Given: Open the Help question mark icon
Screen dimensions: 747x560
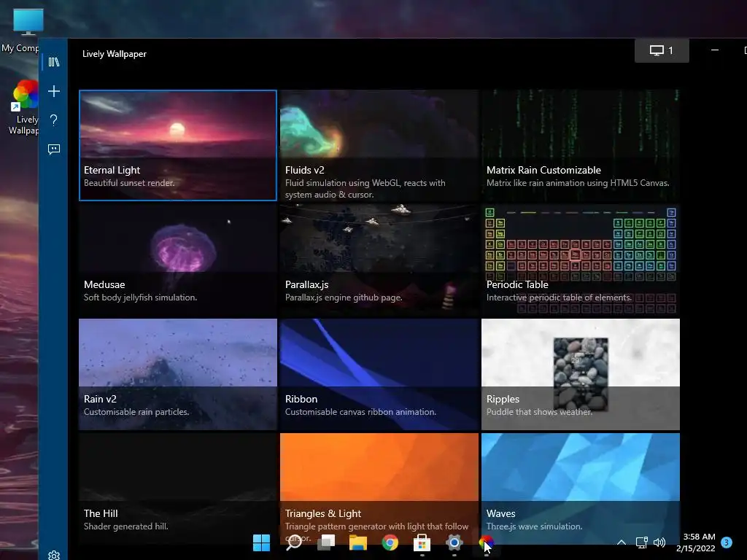Looking at the screenshot, I should tap(54, 120).
